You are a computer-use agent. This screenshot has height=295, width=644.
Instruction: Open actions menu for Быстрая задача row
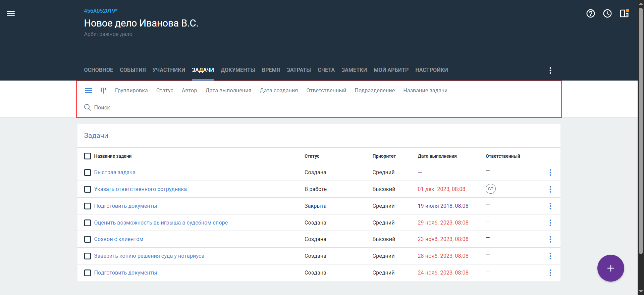pyautogui.click(x=550, y=173)
